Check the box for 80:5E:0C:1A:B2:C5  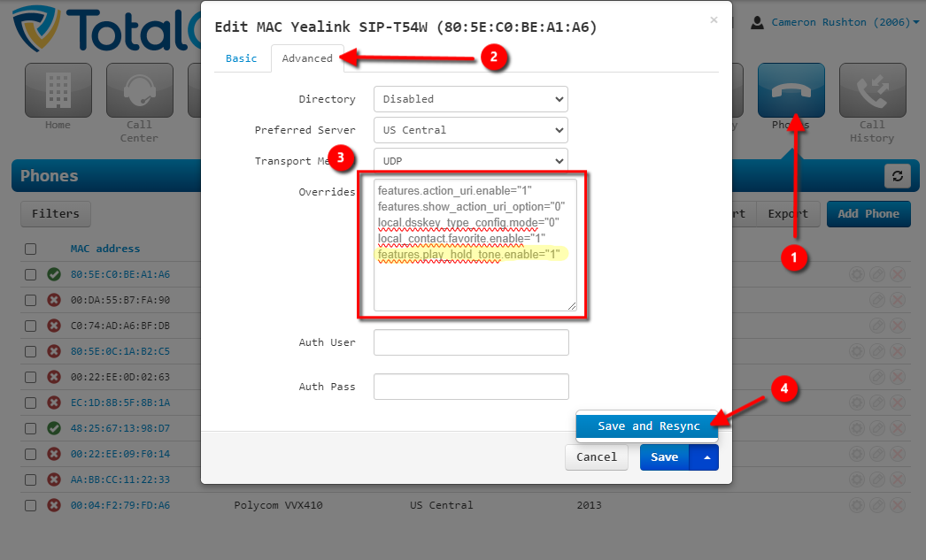(x=31, y=352)
